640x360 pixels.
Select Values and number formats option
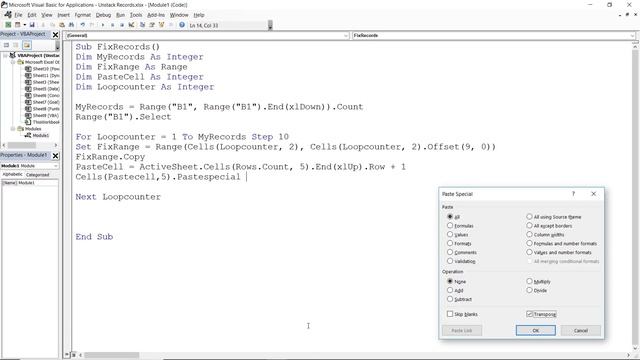(x=529, y=252)
